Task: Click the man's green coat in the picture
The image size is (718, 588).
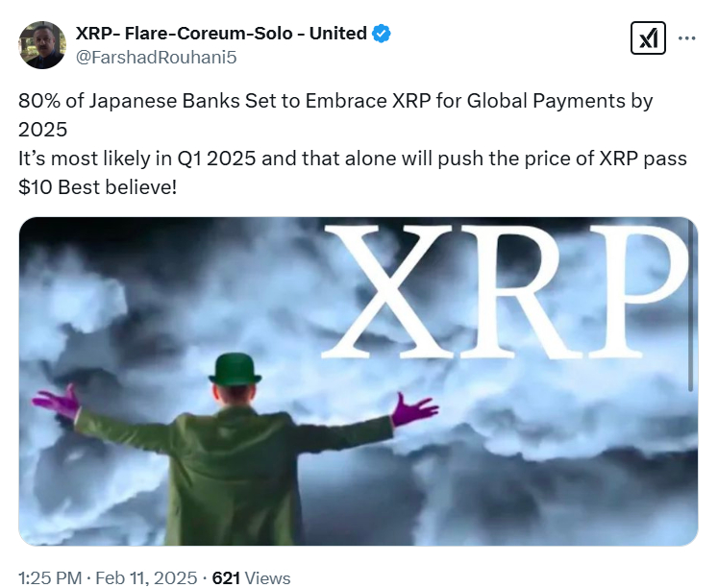Action: tap(234, 476)
